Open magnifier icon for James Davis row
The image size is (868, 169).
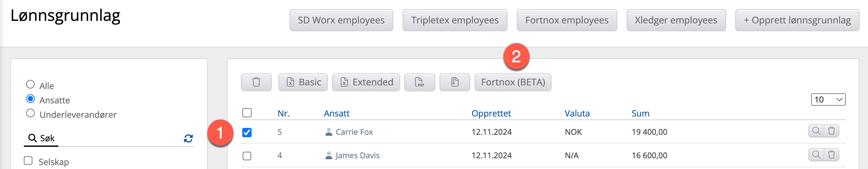point(816,155)
